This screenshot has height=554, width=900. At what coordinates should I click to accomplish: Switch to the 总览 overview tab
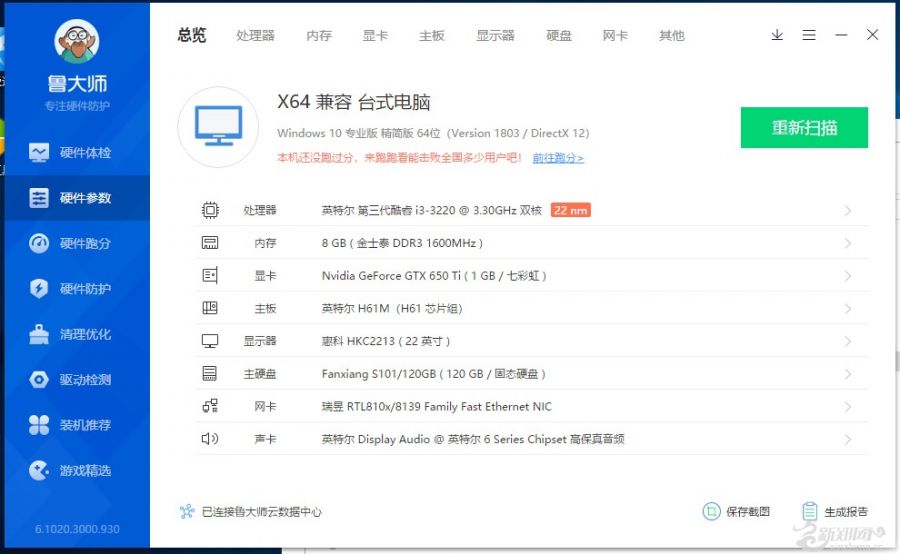click(x=192, y=35)
